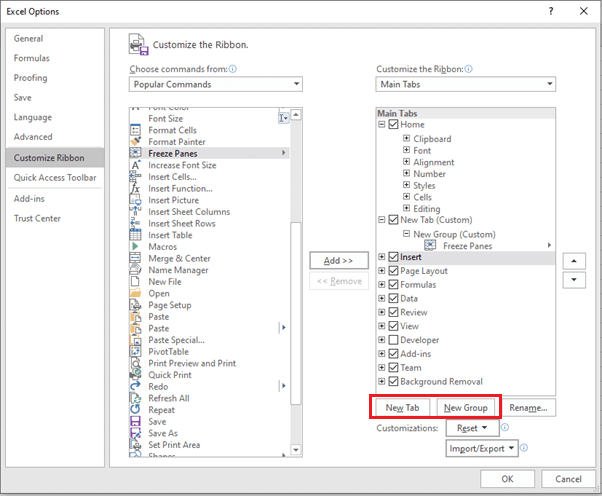The width and height of the screenshot is (602, 496).
Task: Click the New File page icon
Action: [135, 281]
